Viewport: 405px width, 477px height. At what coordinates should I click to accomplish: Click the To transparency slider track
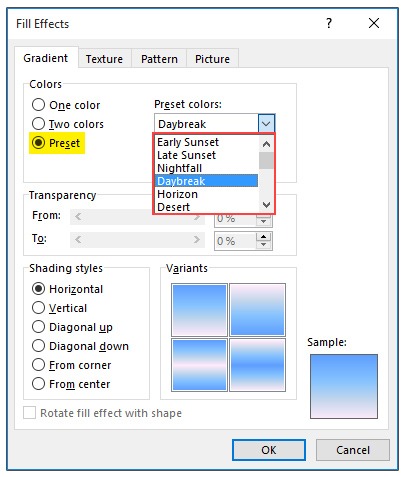[137, 240]
